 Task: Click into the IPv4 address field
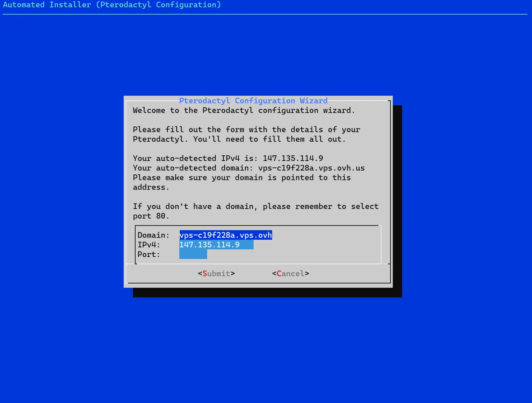[216, 245]
